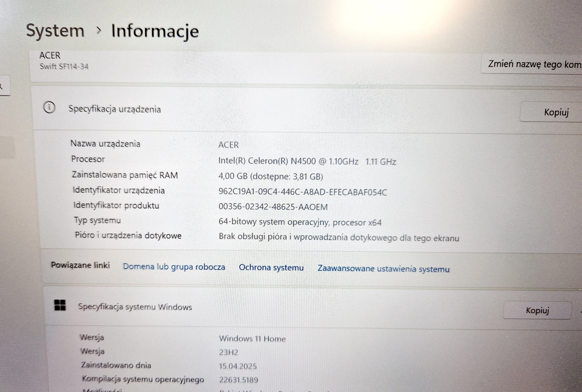Select the Brak obsługi pióra value
582x392 pixels.
pos(339,237)
